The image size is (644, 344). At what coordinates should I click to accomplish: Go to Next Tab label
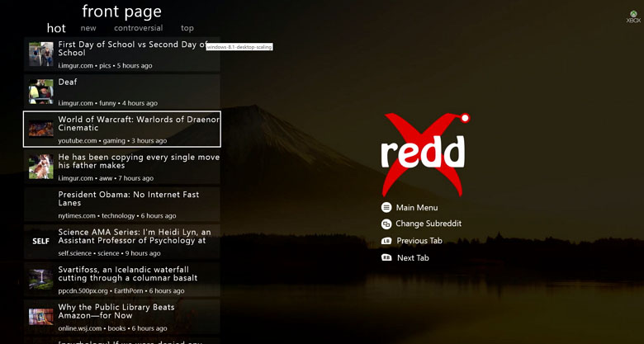click(x=413, y=258)
